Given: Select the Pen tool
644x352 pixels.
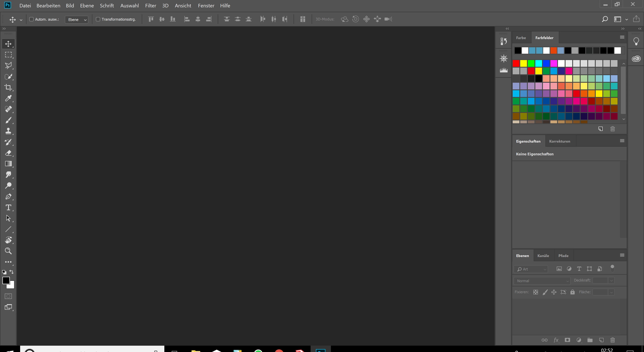Looking at the screenshot, I should click(x=8, y=197).
